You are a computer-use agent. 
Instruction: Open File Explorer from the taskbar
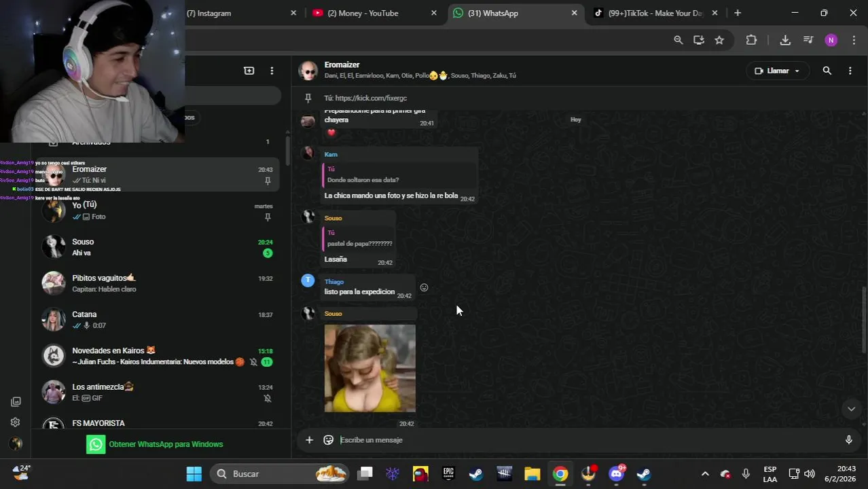click(532, 473)
